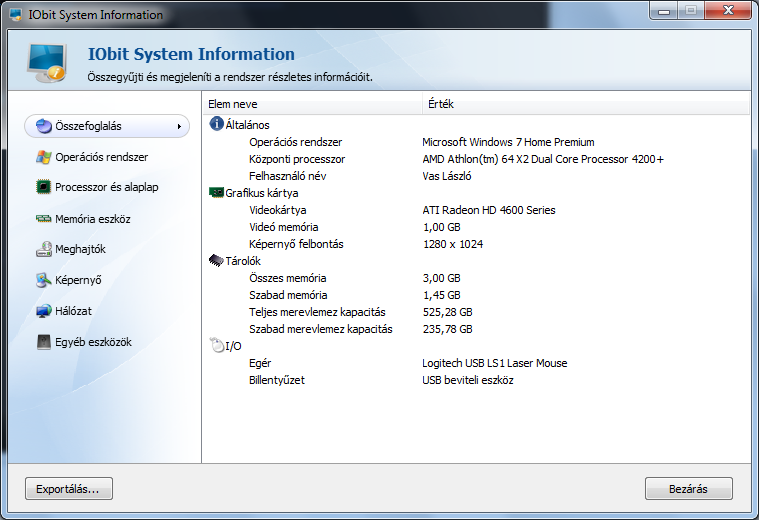Click the ATI Radeon HD 4600 Series value
This screenshot has width=759, height=520.
[x=489, y=210]
